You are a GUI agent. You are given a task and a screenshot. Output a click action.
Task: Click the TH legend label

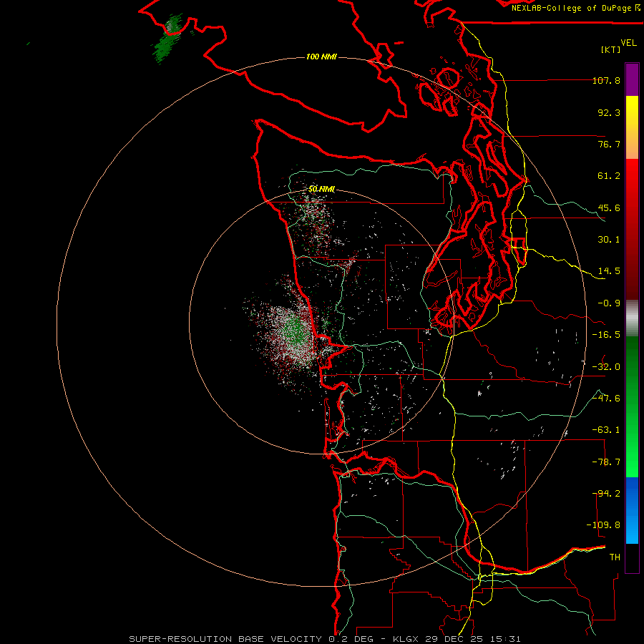click(615, 557)
